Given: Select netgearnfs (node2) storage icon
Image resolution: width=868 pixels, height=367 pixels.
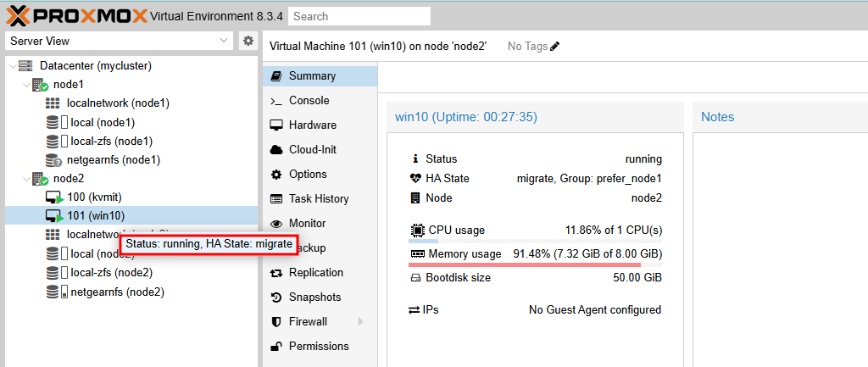Looking at the screenshot, I should [x=53, y=292].
